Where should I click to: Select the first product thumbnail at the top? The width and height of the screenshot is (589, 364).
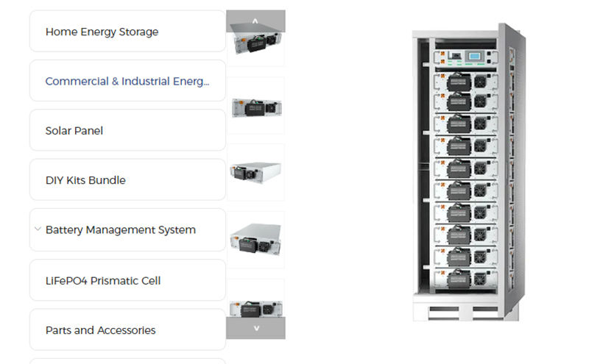click(255, 46)
